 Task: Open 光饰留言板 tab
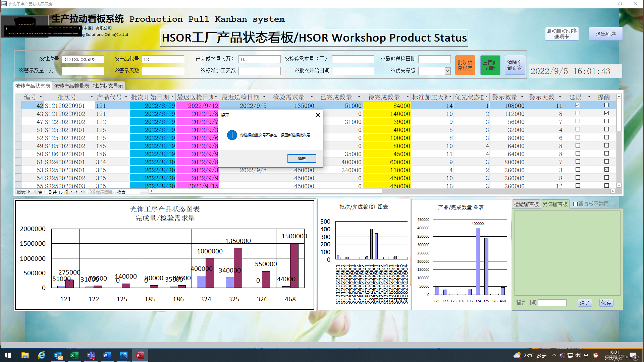click(x=555, y=204)
